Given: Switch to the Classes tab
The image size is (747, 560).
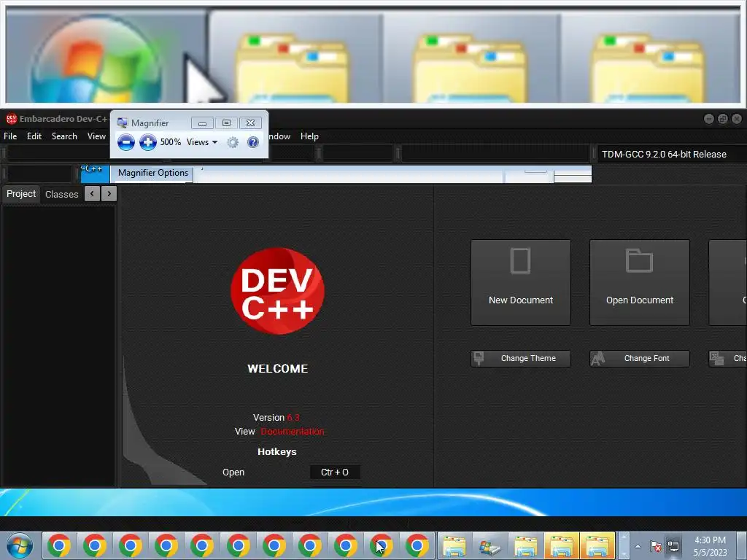Looking at the screenshot, I should tap(61, 194).
